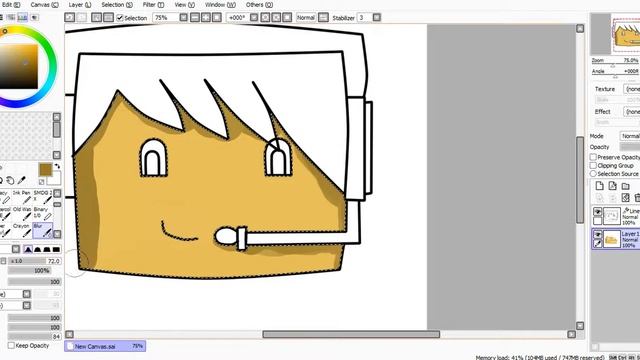Select the Linework layer row
Screen dimensions: 640x360
[616, 216]
